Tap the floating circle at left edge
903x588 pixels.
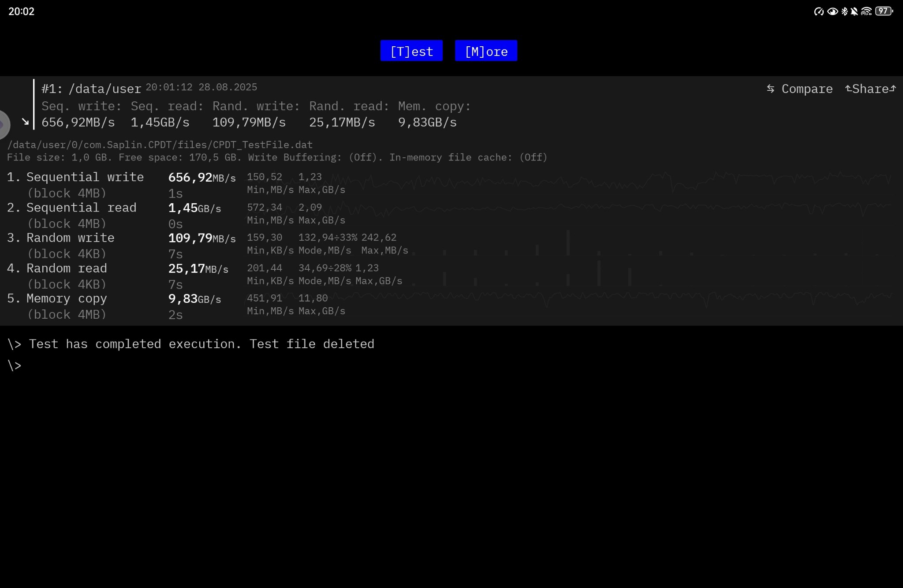tap(4, 125)
